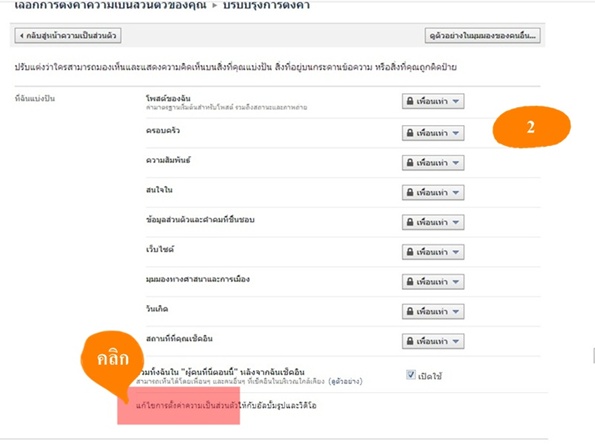Click lock icon for โพสต์ของฉัน privacy
Screen dimensions: 595x445
pyautogui.click(x=410, y=101)
